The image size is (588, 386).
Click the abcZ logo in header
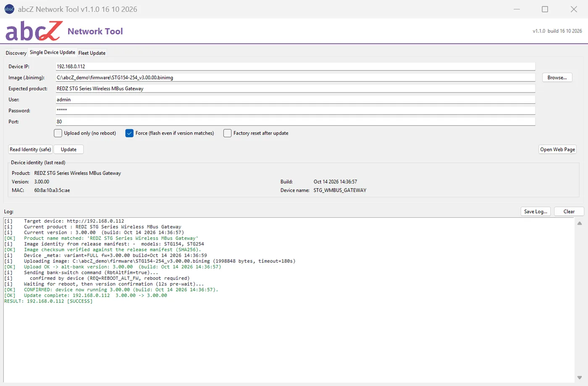coord(34,31)
